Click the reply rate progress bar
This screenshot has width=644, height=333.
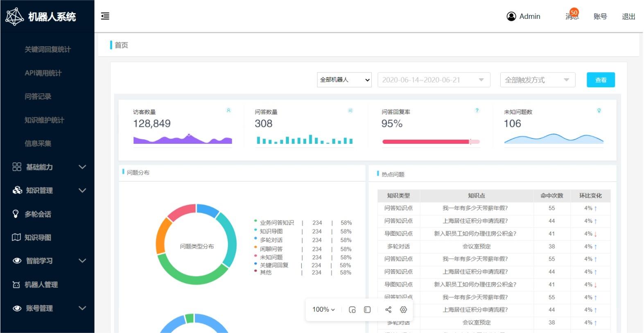tap(431, 142)
